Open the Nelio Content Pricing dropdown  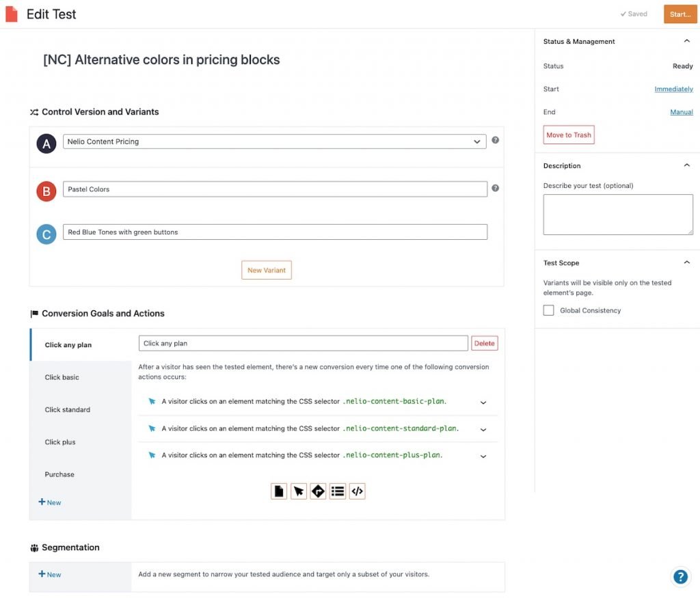274,141
